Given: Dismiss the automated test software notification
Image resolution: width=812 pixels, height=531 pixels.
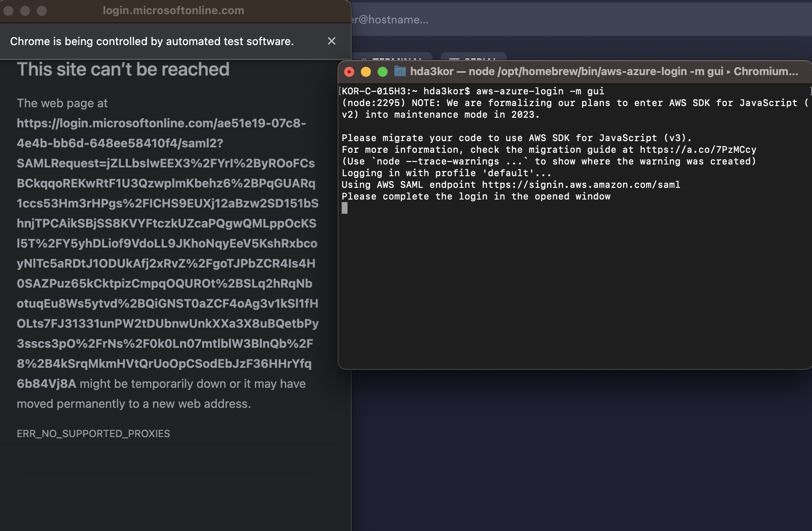Looking at the screenshot, I should point(331,41).
